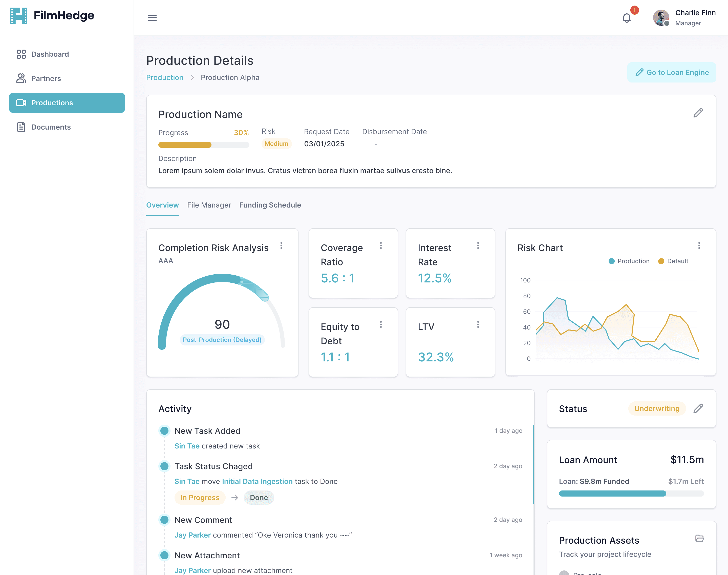Click the loan funded progress bar
This screenshot has width=728, height=575.
631,494
